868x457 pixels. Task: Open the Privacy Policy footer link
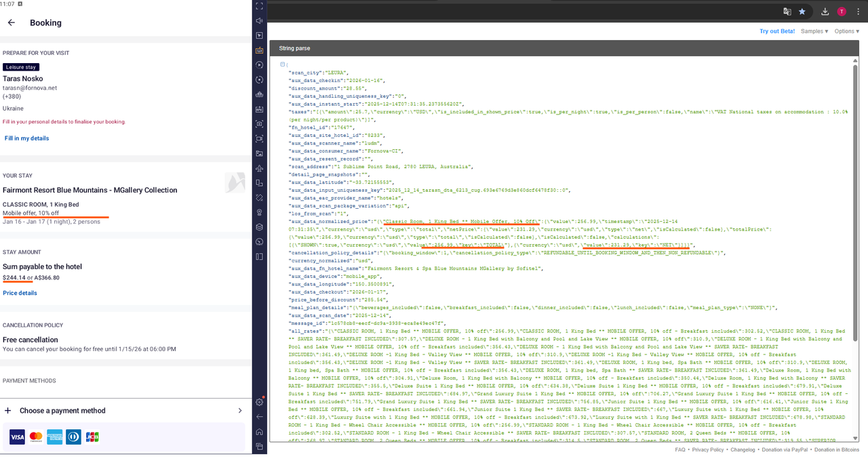click(708, 450)
